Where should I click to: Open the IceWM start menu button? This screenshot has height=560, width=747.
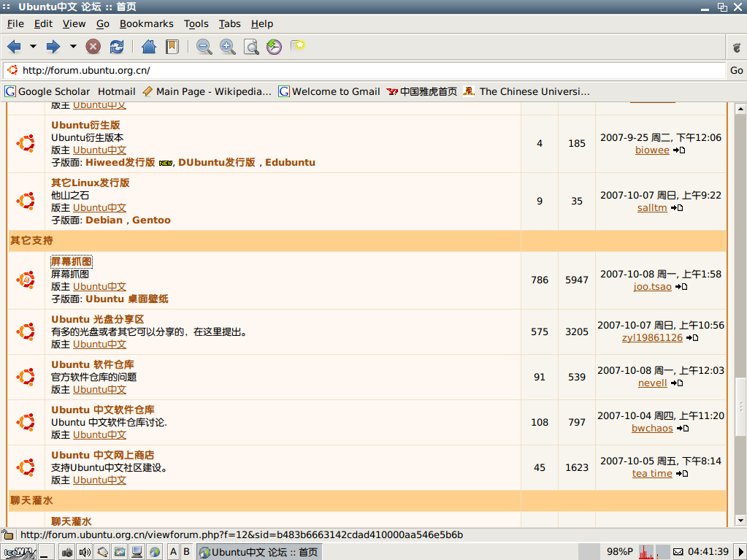[x=18, y=553]
